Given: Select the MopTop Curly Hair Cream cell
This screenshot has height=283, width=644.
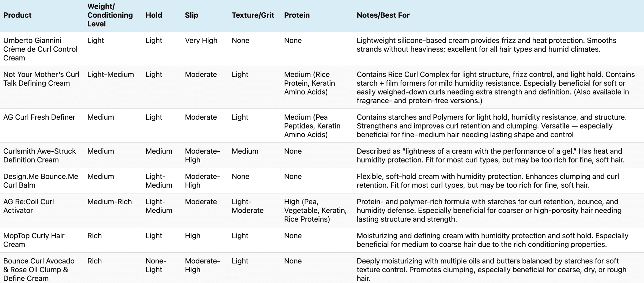Looking at the screenshot, I should click(x=34, y=240).
